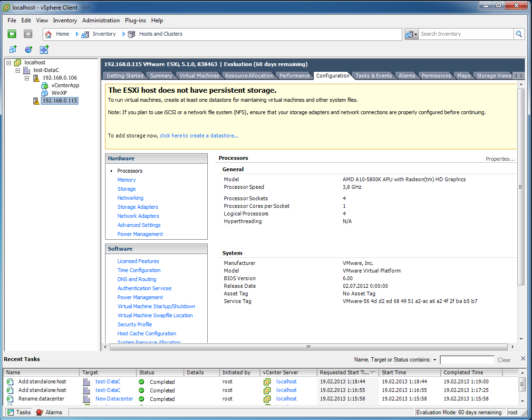Open the Name, Target or Status filter dropdown
The image size is (532, 420).
(435, 360)
